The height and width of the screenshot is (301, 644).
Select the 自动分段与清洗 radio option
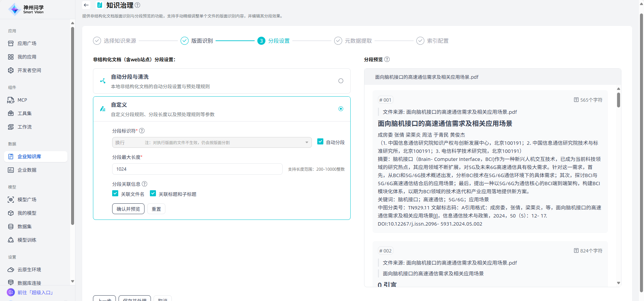[341, 81]
